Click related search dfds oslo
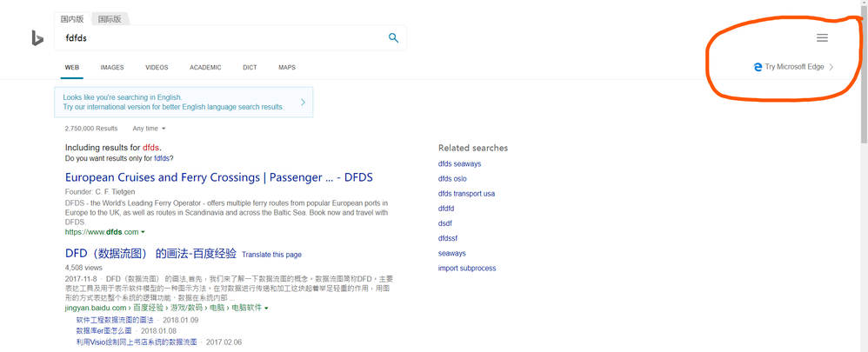Viewport: 868px width, 352px height. tap(452, 179)
